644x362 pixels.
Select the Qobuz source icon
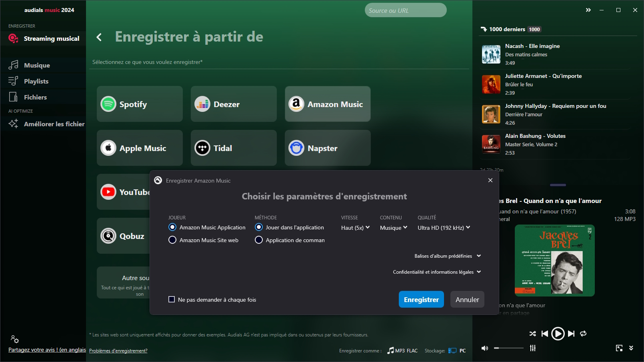pyautogui.click(x=108, y=236)
